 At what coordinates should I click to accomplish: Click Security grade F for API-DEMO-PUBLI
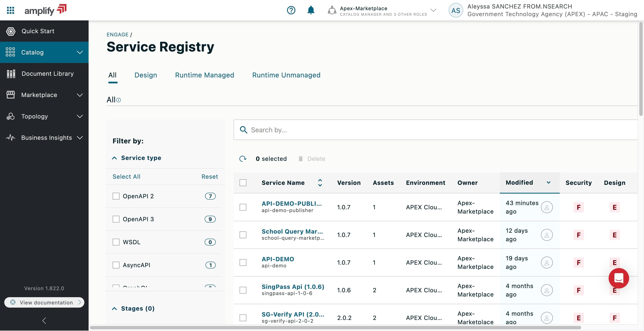tap(578, 207)
